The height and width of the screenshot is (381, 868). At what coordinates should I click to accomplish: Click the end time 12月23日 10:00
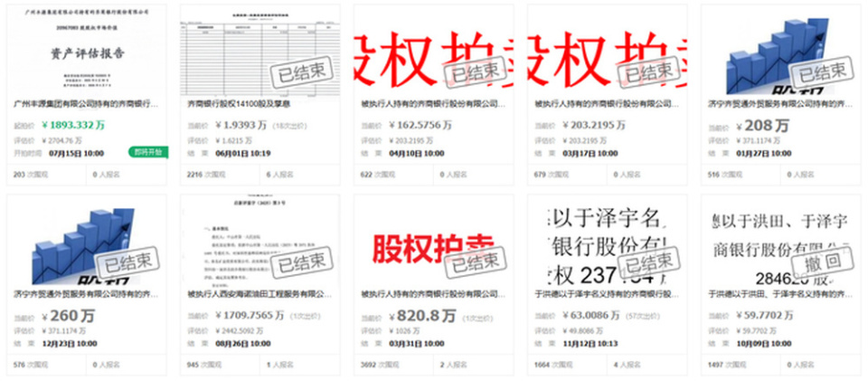pyautogui.click(x=70, y=343)
